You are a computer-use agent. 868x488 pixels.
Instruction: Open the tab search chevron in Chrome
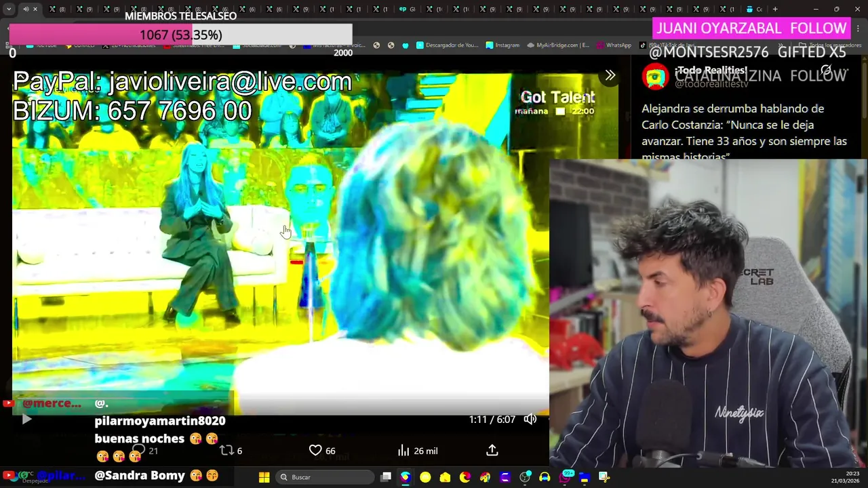click(9, 9)
